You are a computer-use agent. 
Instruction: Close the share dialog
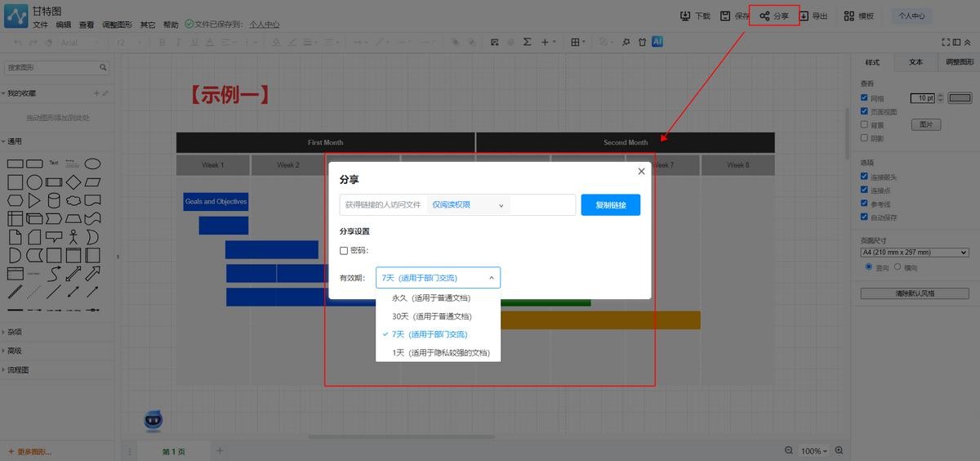tap(641, 172)
